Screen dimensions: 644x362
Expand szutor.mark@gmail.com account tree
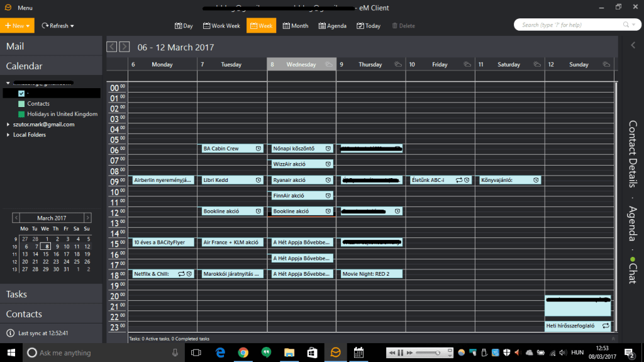[x=8, y=125]
